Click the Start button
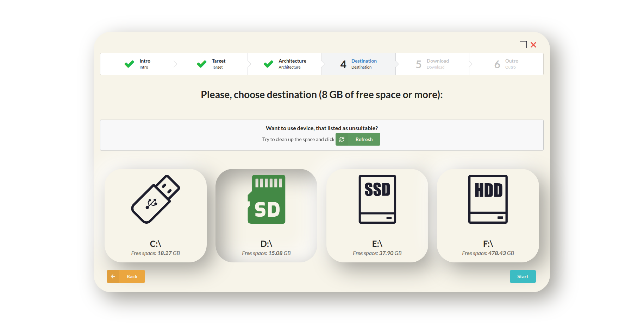644x325 pixels. 523,276
